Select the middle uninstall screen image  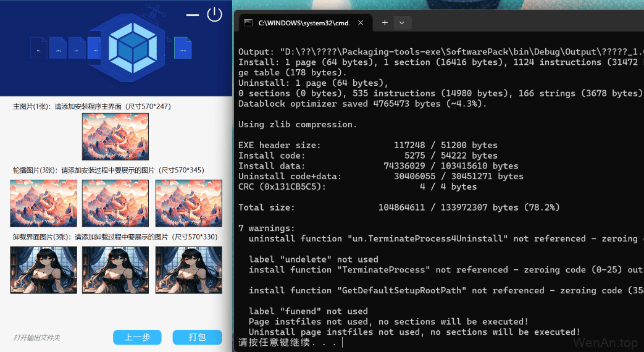[115, 270]
